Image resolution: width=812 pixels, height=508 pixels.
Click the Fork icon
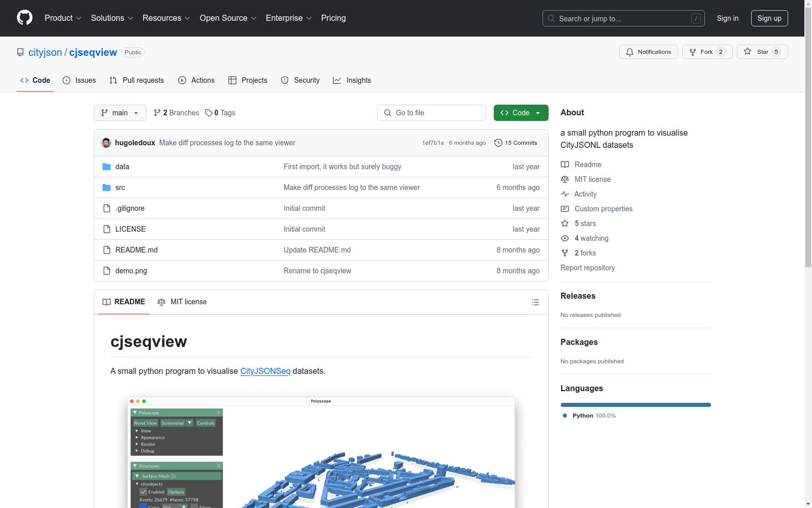[693, 52]
